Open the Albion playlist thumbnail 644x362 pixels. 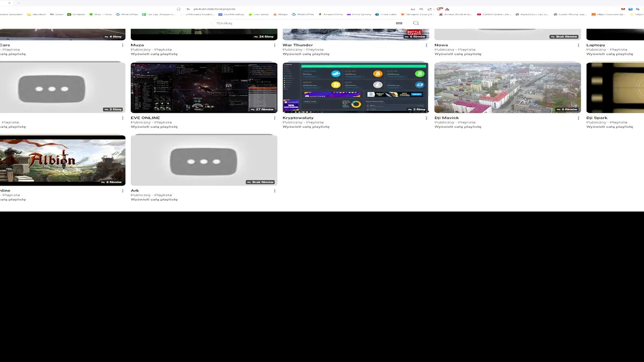[x=62, y=160]
